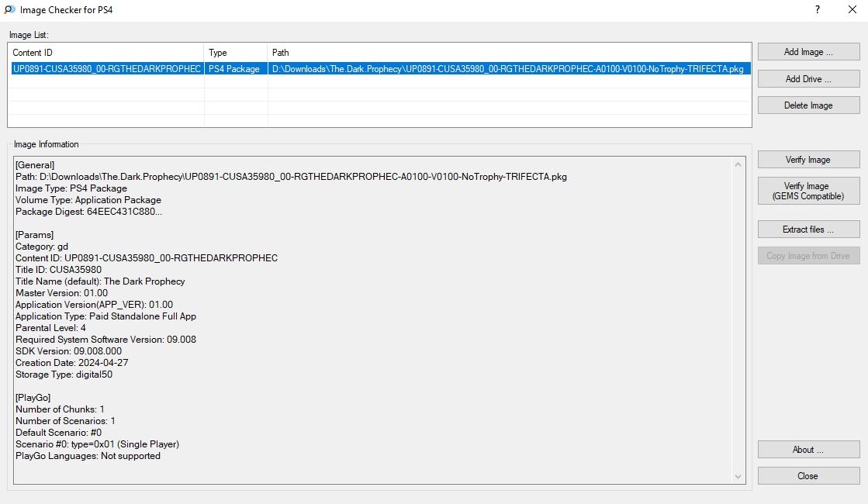The width and height of the screenshot is (868, 504).
Task: Click the Volume Type: Application Package line
Action: [88, 200]
